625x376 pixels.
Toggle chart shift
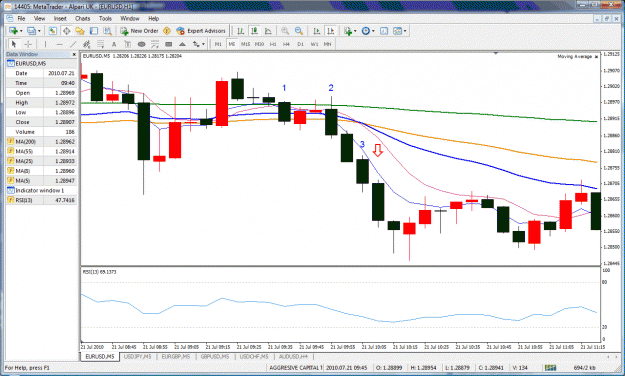(x=330, y=31)
